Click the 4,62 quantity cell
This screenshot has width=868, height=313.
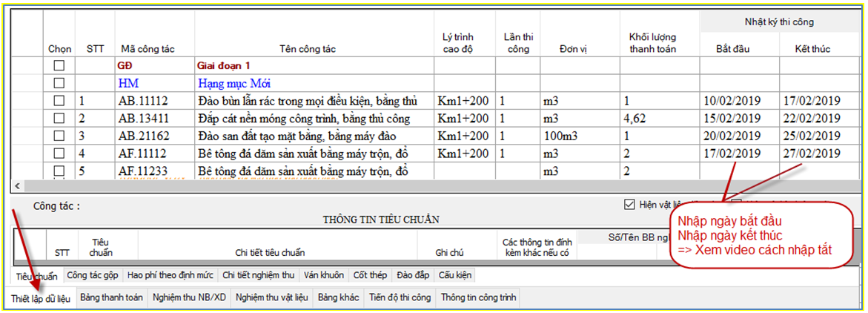point(660,119)
